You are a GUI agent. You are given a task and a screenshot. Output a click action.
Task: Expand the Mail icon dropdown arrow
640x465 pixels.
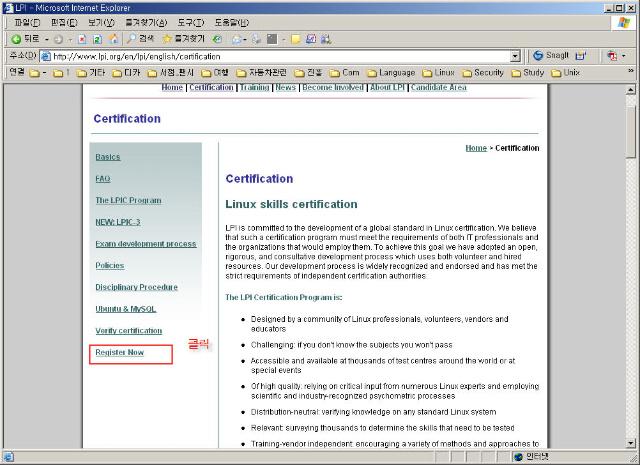click(245, 40)
